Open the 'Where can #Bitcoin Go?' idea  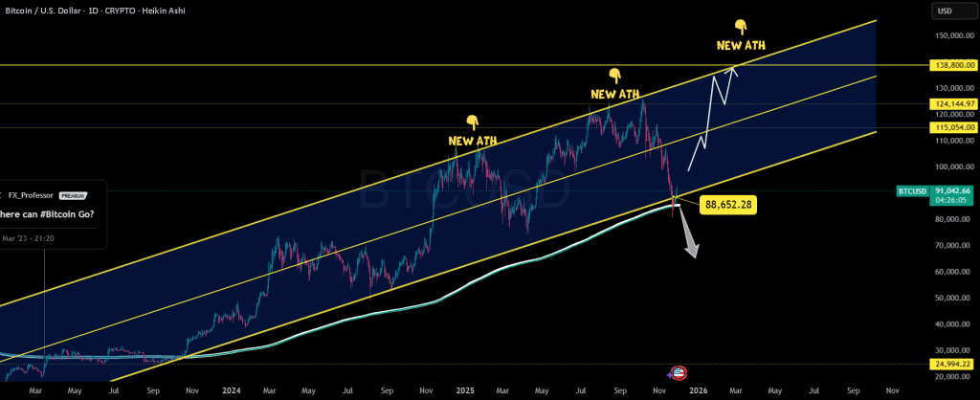click(48, 213)
